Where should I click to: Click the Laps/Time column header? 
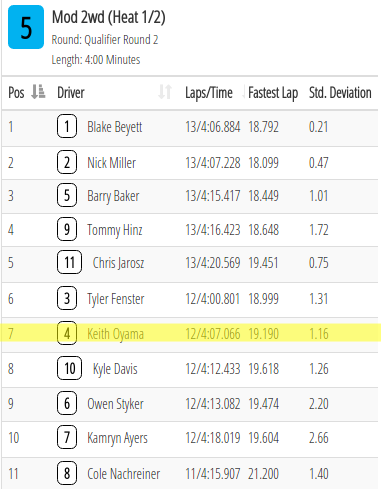point(209,93)
